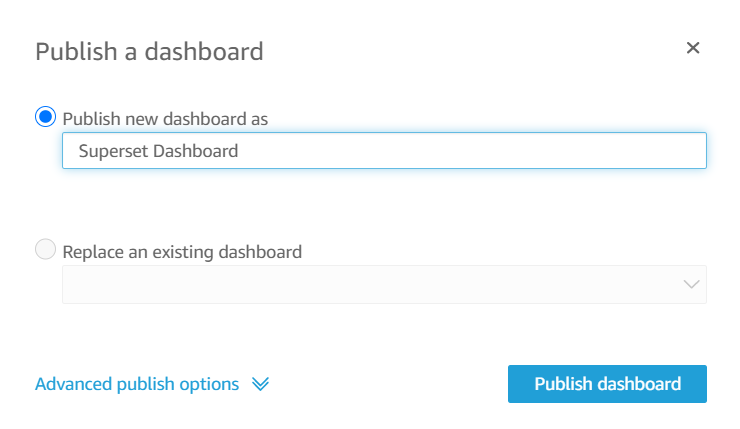The image size is (740, 429).
Task: Select the Publish new dashboard as radio button
Action: tap(45, 117)
